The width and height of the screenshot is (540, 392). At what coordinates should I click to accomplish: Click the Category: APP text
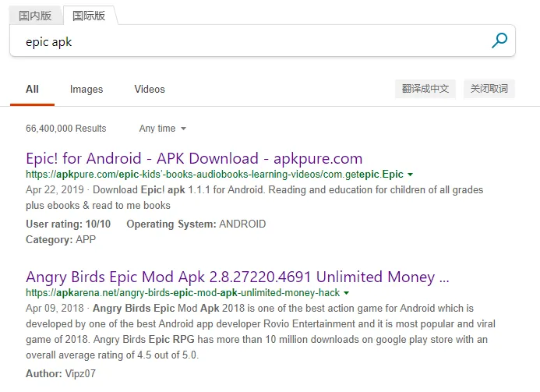61,240
